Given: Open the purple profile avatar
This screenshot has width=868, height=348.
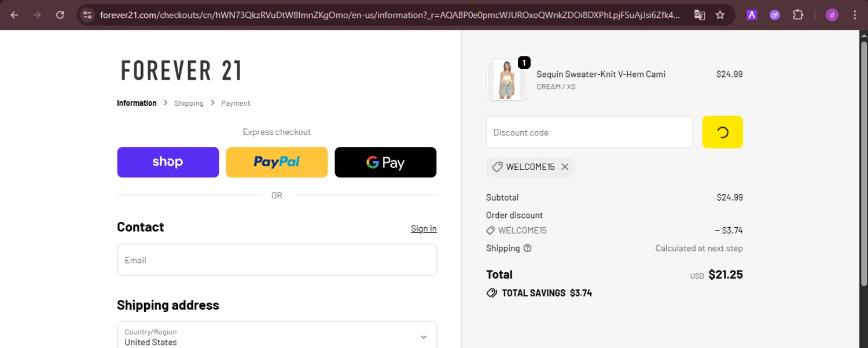Looking at the screenshot, I should pyautogui.click(x=832, y=15).
